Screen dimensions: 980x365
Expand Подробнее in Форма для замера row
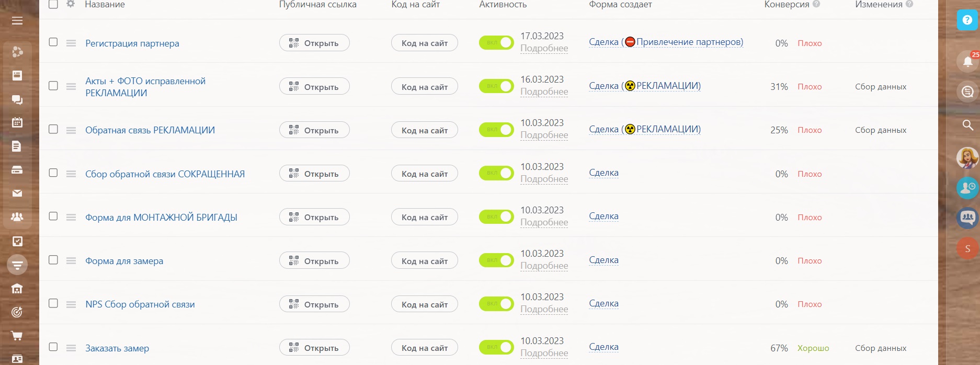[x=544, y=266]
